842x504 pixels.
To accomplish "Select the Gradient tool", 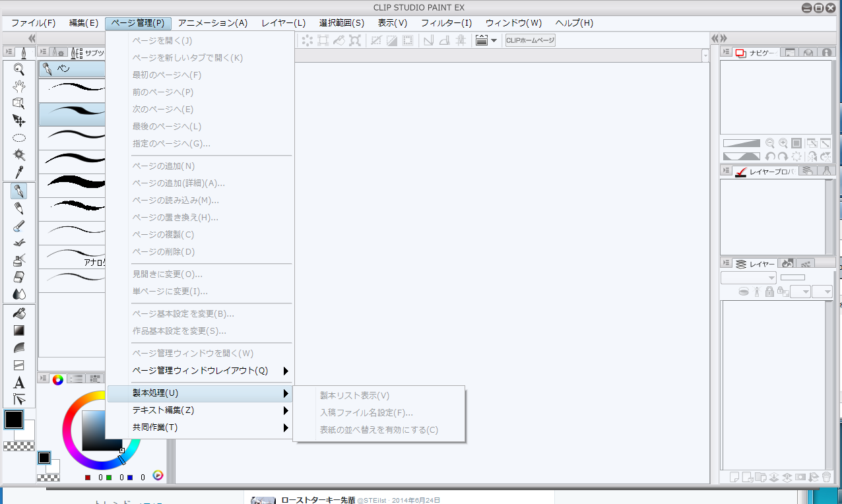I will click(19, 331).
